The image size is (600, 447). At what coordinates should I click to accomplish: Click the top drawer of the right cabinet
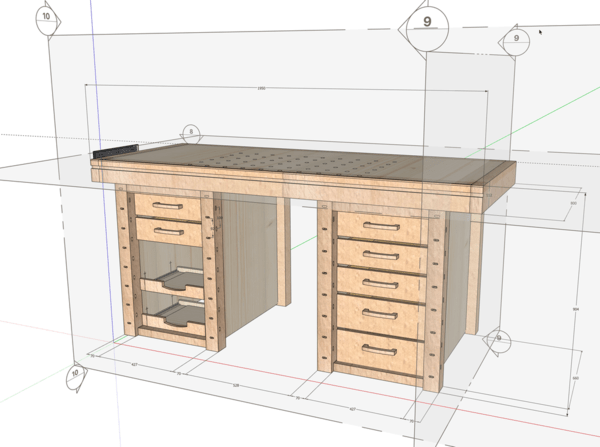tap(383, 225)
